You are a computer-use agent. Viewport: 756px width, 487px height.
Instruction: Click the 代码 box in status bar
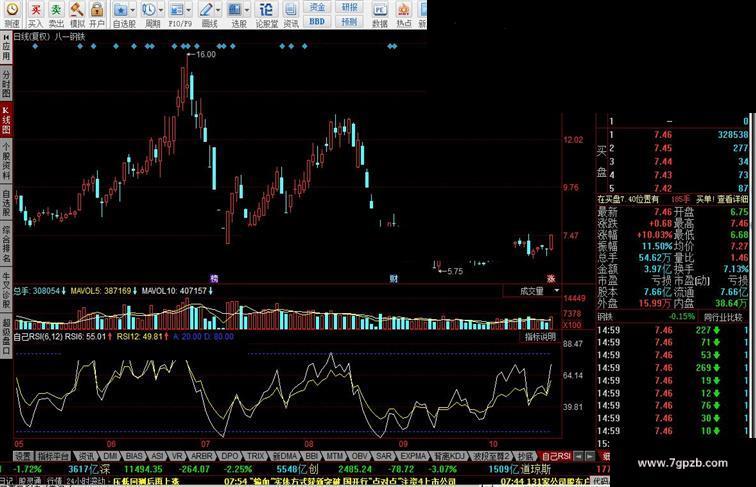(x=600, y=481)
